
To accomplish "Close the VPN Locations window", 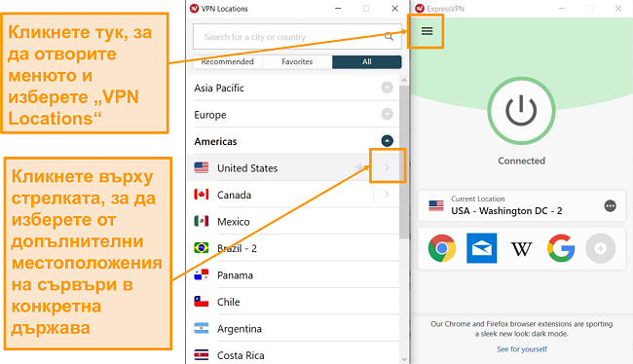I will (394, 9).
